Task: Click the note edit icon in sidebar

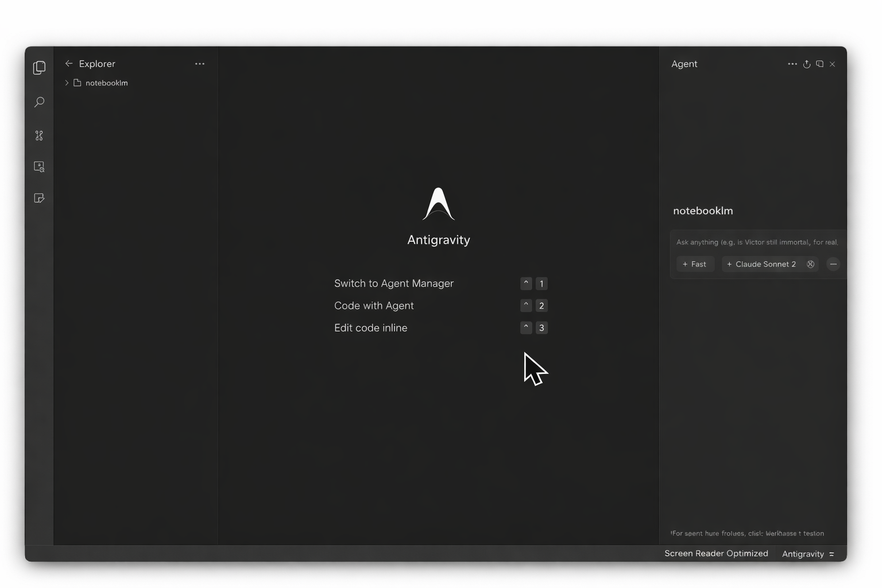Action: pos(39,198)
